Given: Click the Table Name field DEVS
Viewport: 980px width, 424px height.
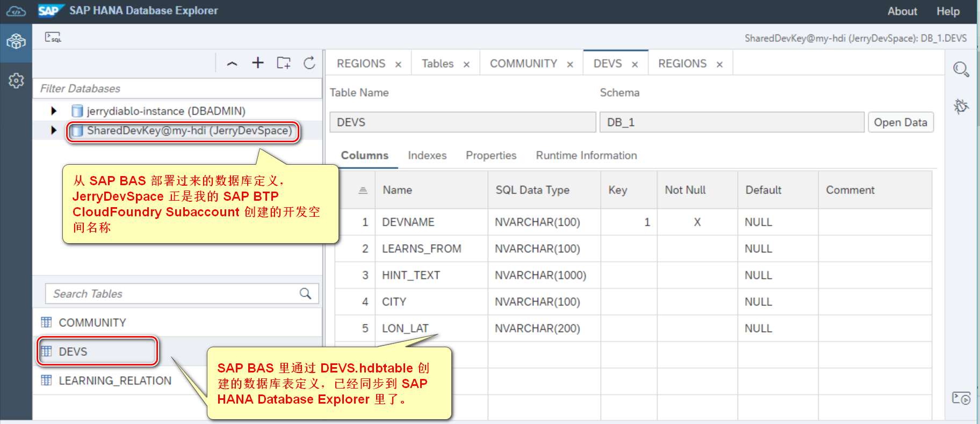Looking at the screenshot, I should (x=463, y=122).
